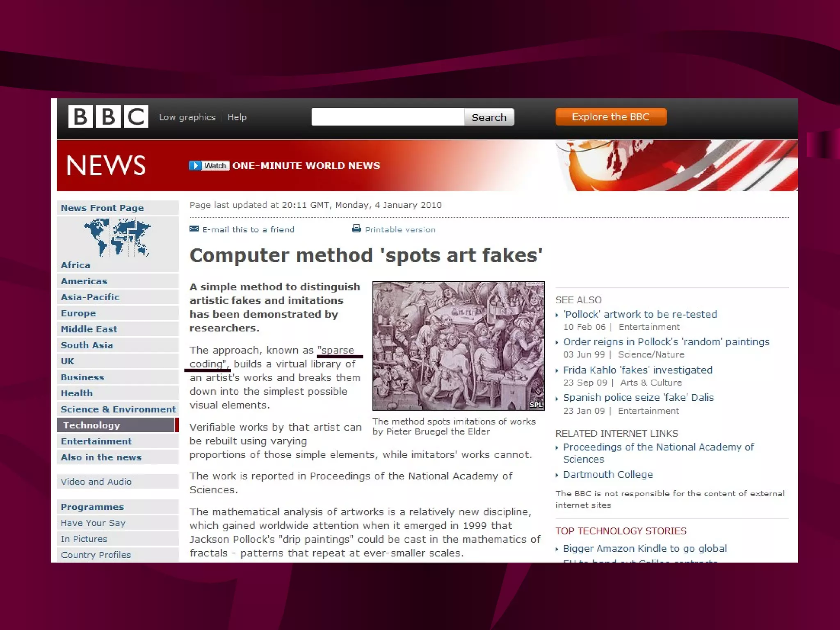
Task: Open Bigger Amazon Kindle to go global
Action: 645,548
